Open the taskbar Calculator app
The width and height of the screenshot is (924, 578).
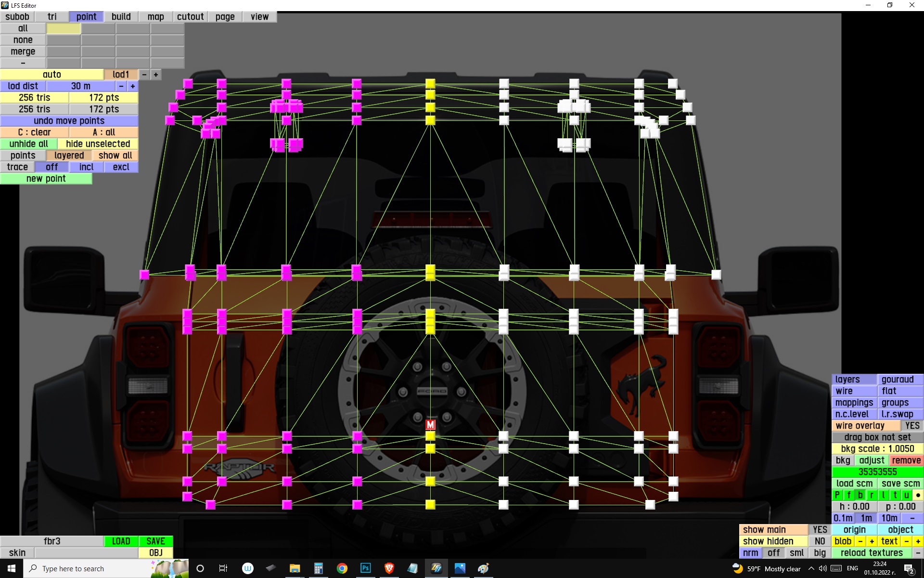pos(318,568)
